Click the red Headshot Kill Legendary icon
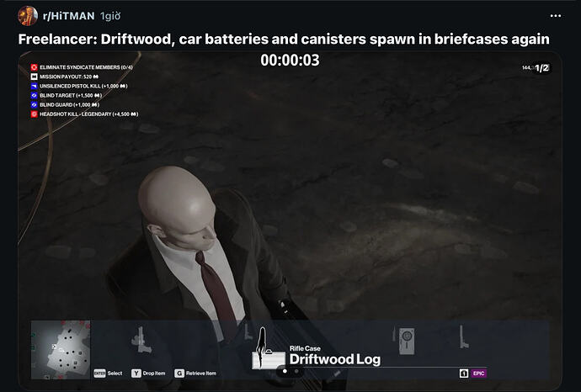 [x=34, y=114]
